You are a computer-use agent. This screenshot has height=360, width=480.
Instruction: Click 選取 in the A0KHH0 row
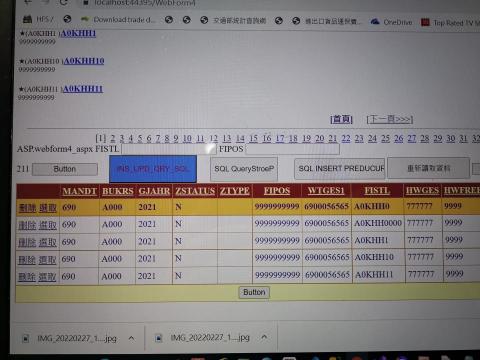tap(48, 208)
